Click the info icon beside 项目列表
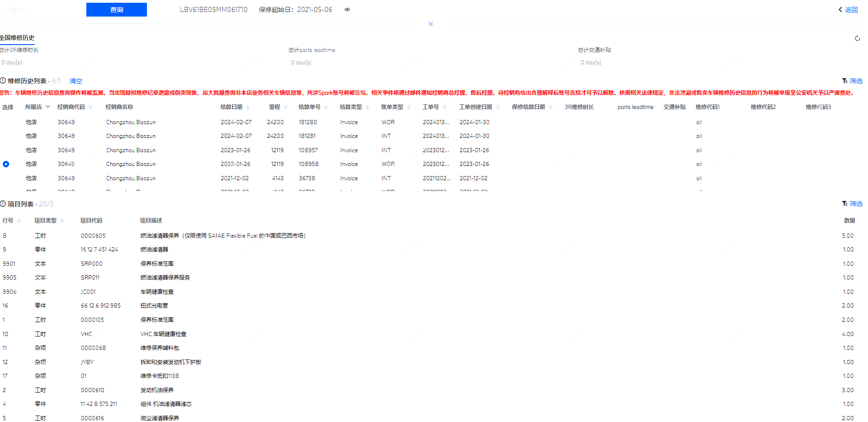 click(3, 204)
